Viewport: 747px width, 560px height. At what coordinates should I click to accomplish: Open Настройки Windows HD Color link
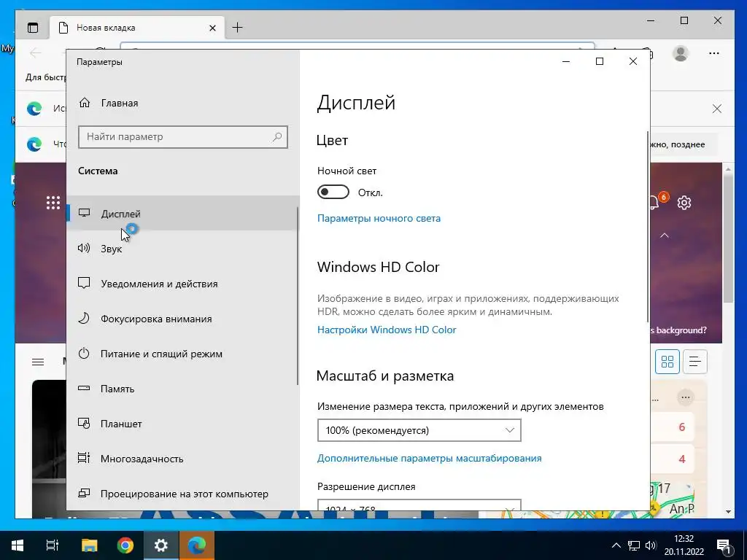(x=387, y=330)
